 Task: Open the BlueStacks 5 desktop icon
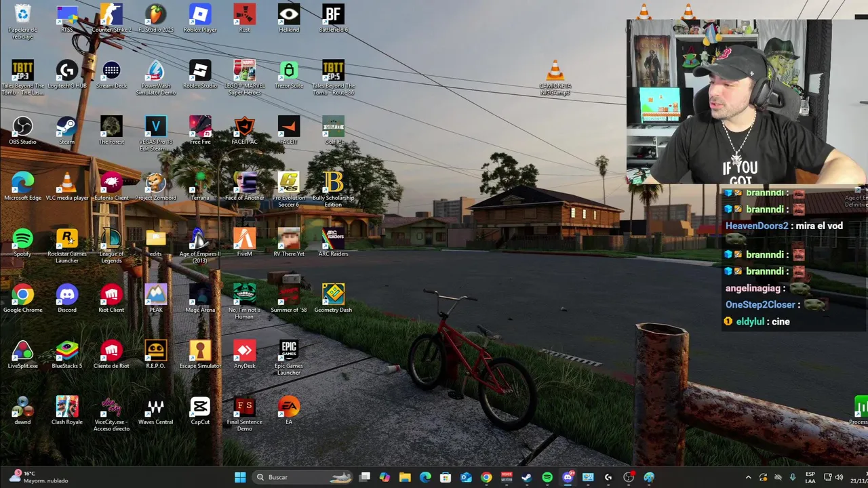pyautogui.click(x=67, y=355)
